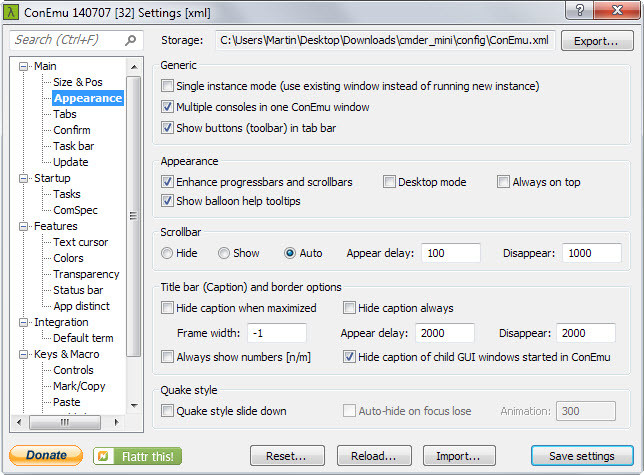Screen dimensions: 644x475
Task: Click the search magnifier icon
Action: 130,40
